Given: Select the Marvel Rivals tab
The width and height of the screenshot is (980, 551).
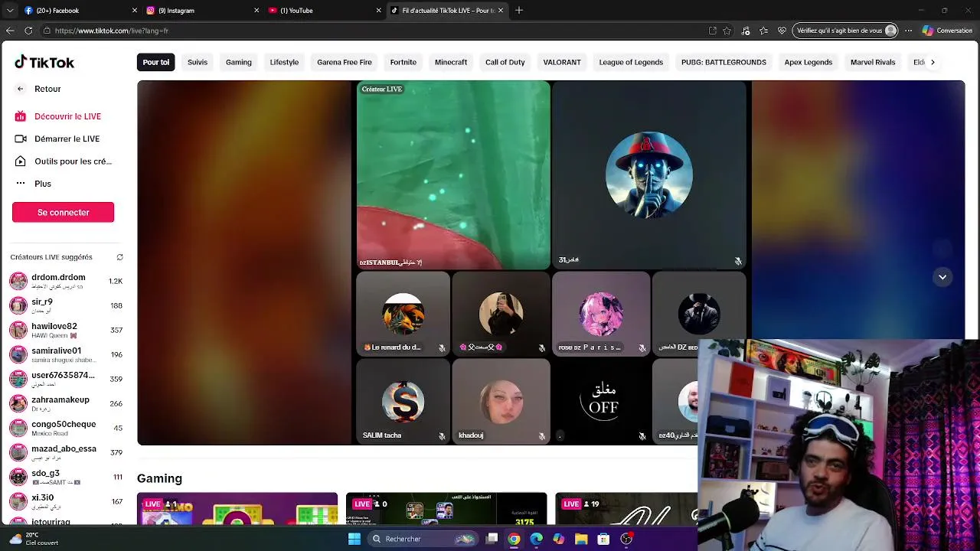Looking at the screenshot, I should [x=873, y=62].
